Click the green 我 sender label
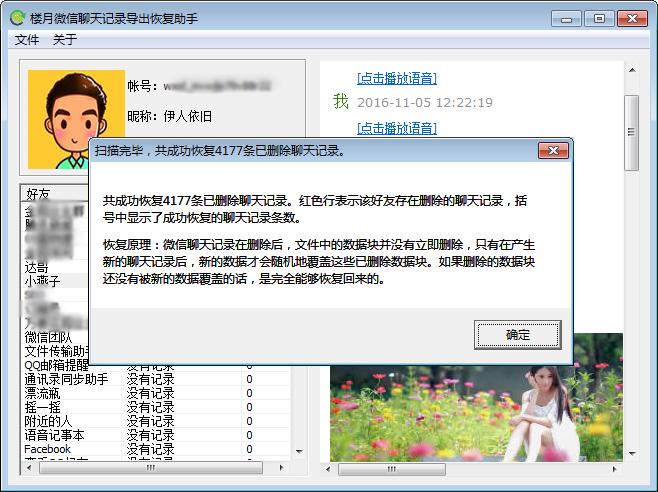This screenshot has height=492, width=658. [x=341, y=101]
